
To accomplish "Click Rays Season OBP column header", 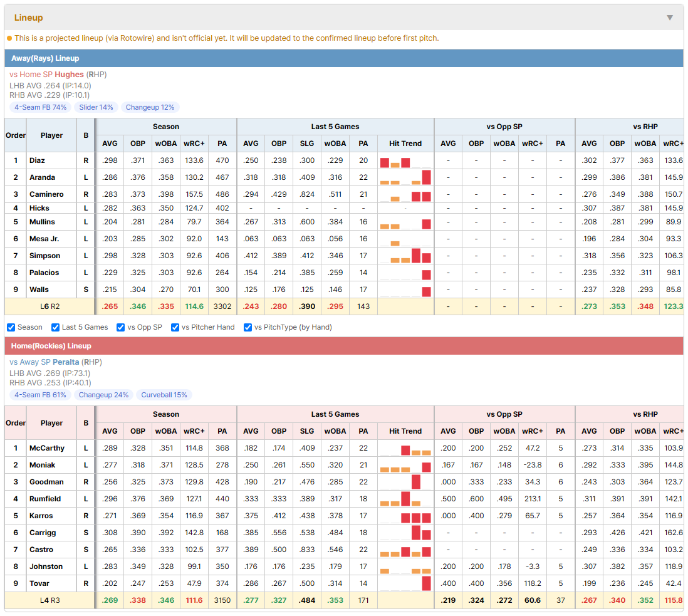I will [138, 144].
